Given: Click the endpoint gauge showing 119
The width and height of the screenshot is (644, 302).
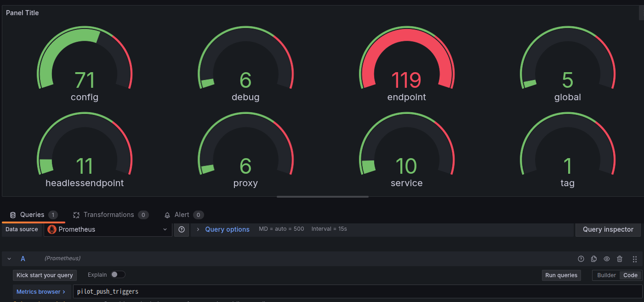Looking at the screenshot, I should point(407,63).
